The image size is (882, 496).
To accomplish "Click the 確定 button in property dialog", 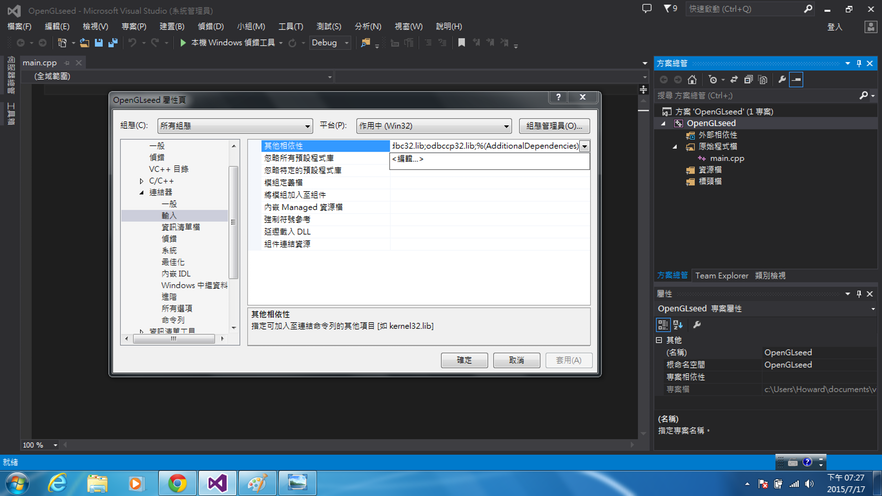I will tap(464, 360).
